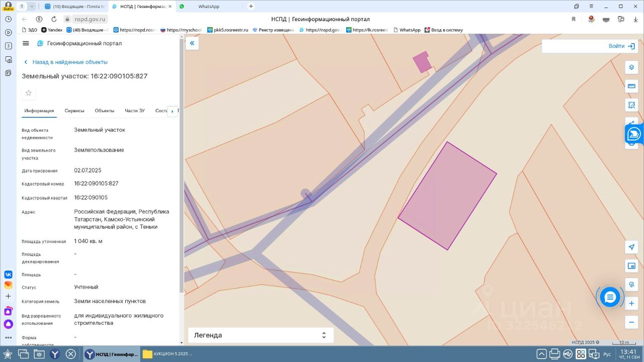Viewport: 644px width, 362px height.
Task: Click the address bar showing nspd.gov.ru
Action: coord(91,19)
